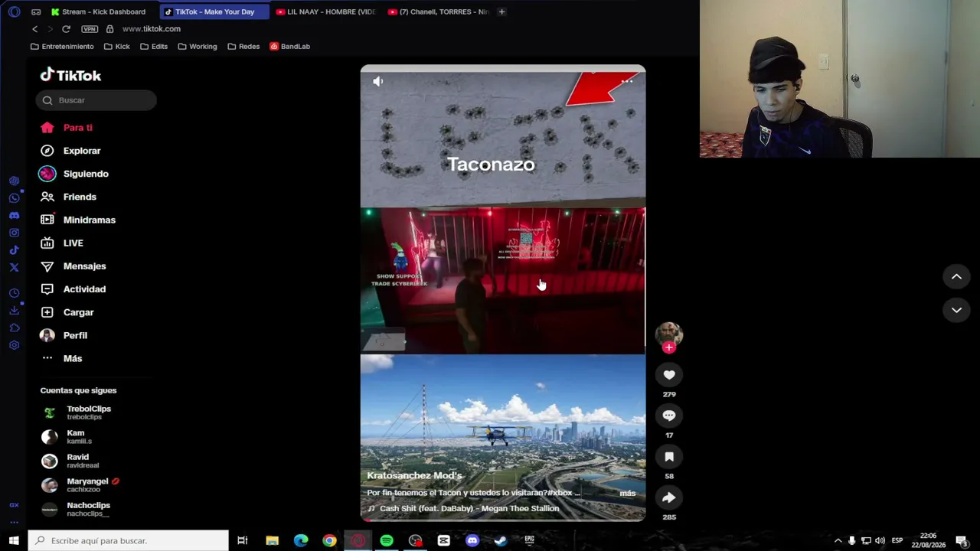Open the Nachoclips followed account
Screen dimensions: 980x551
(x=76, y=509)
